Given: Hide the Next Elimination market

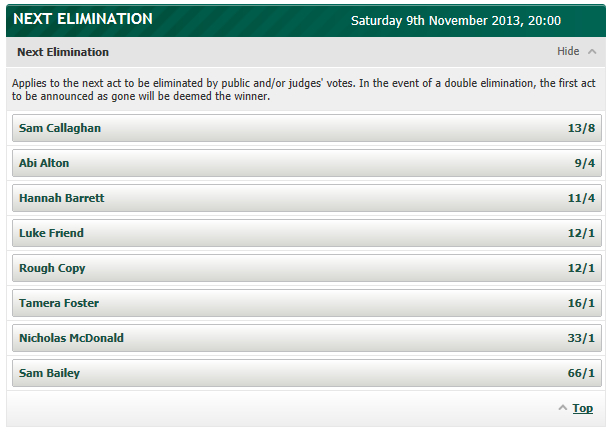Looking at the screenshot, I should coord(568,52).
